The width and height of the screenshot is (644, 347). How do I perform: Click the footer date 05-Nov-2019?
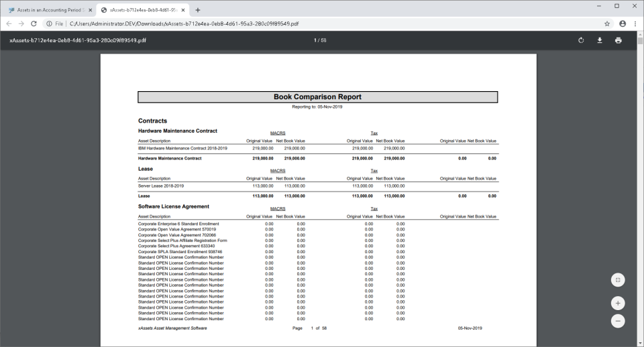[x=470, y=328]
